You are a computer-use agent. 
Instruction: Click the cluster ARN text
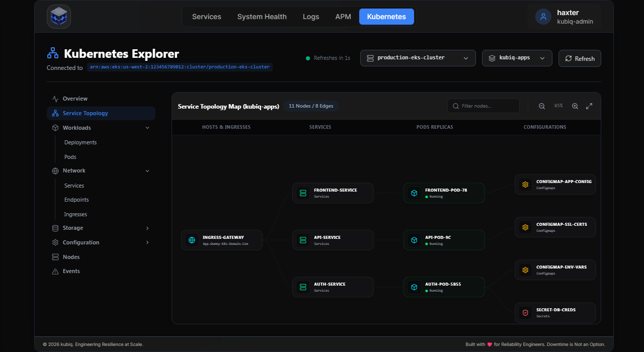point(180,67)
